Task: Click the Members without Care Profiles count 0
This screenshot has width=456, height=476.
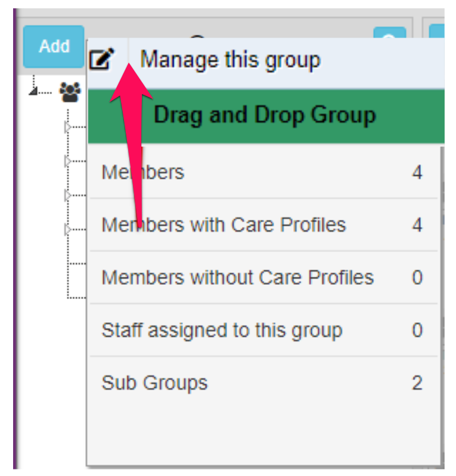Action: click(417, 278)
